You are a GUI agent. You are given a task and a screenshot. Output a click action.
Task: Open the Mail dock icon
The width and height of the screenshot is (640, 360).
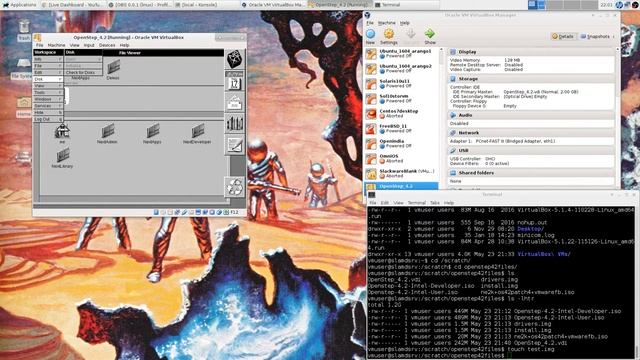pyautogui.click(x=235, y=102)
